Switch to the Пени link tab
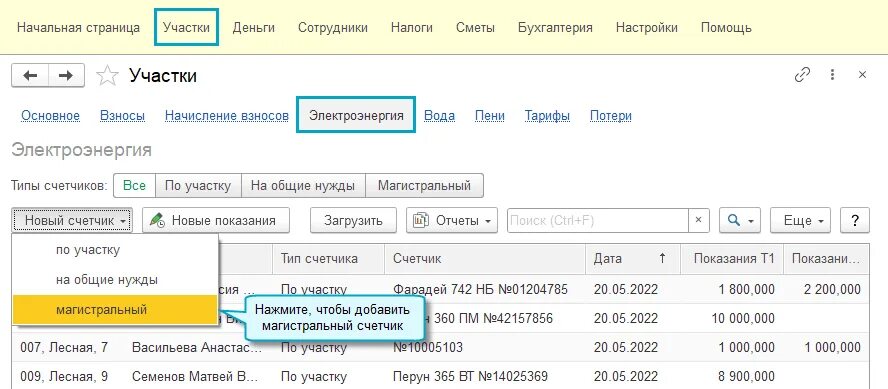Viewport: 888px width, 389px height. coord(490,116)
